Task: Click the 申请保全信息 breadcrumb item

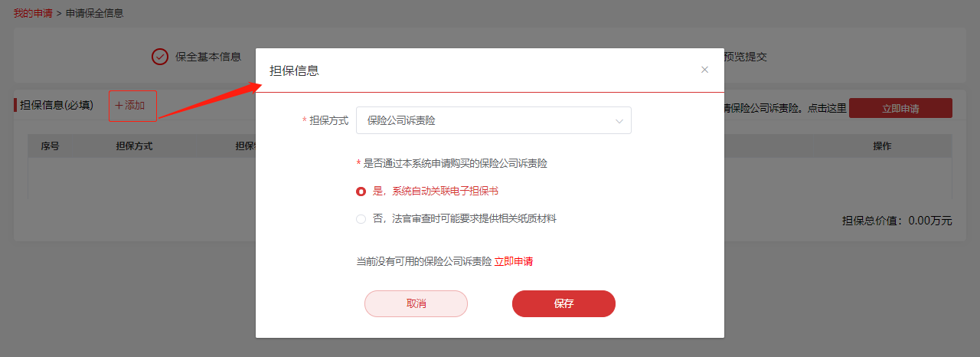Action: (94, 14)
